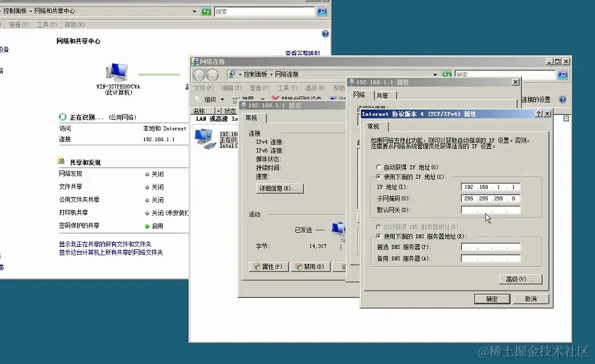
Task: Select the 192.168.1.1 network adapter icon
Action: [204, 139]
